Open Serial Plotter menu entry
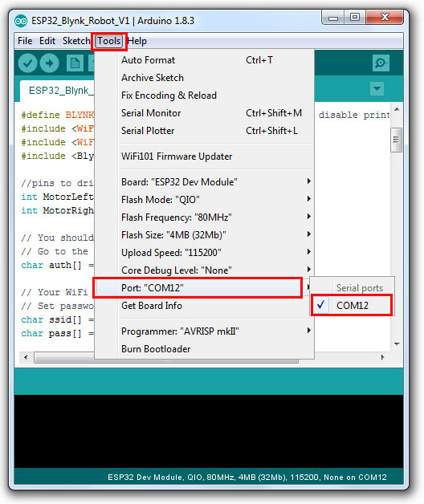Screen dimensions: 424x504 (204, 131)
